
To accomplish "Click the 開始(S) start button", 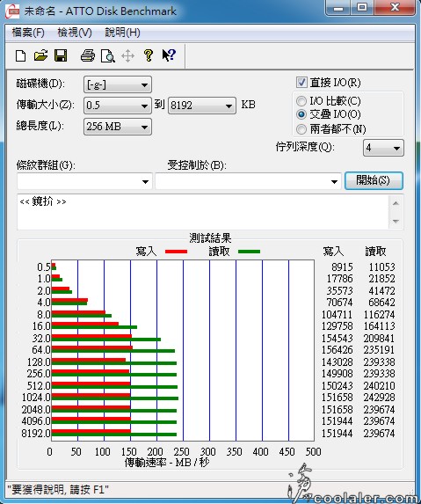I will [374, 180].
